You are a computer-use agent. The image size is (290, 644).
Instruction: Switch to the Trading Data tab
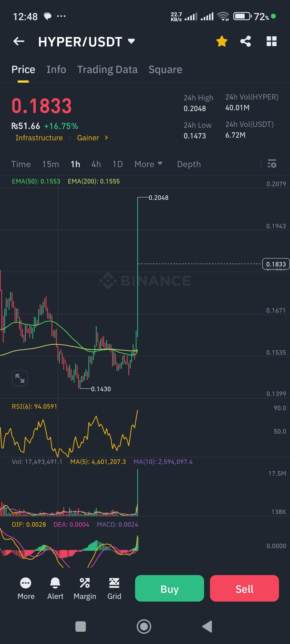click(107, 69)
